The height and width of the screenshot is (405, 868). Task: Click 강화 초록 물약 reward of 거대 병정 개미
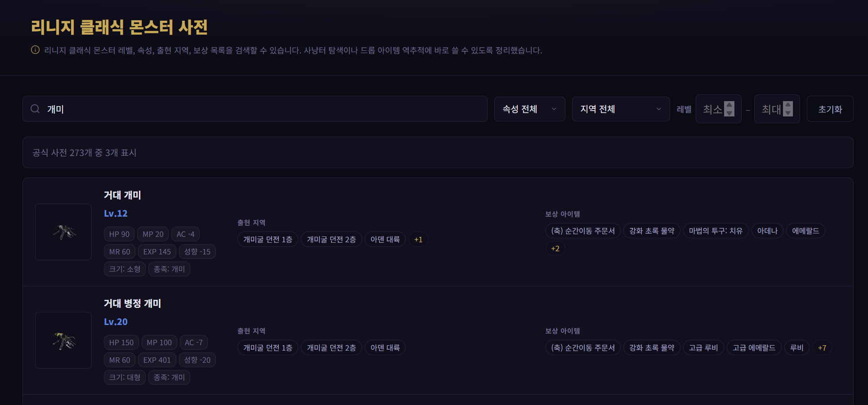click(652, 348)
